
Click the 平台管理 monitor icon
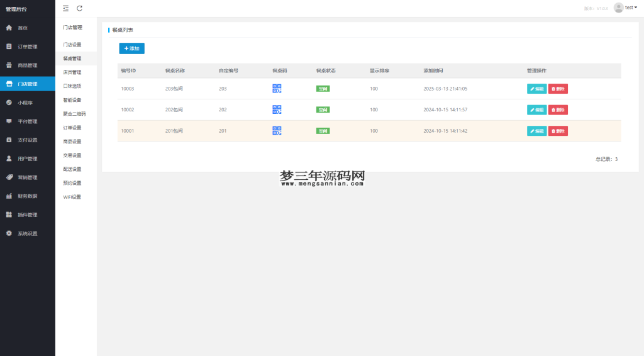(9, 121)
